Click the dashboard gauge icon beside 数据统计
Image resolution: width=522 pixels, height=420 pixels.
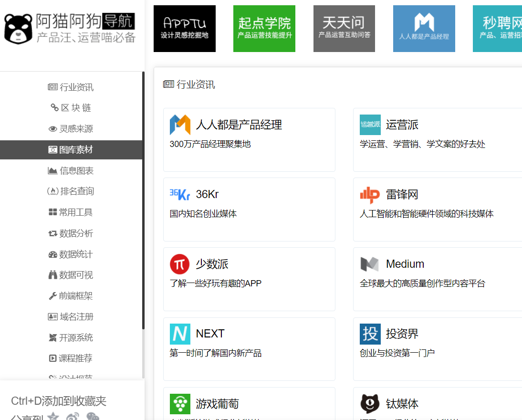click(53, 254)
